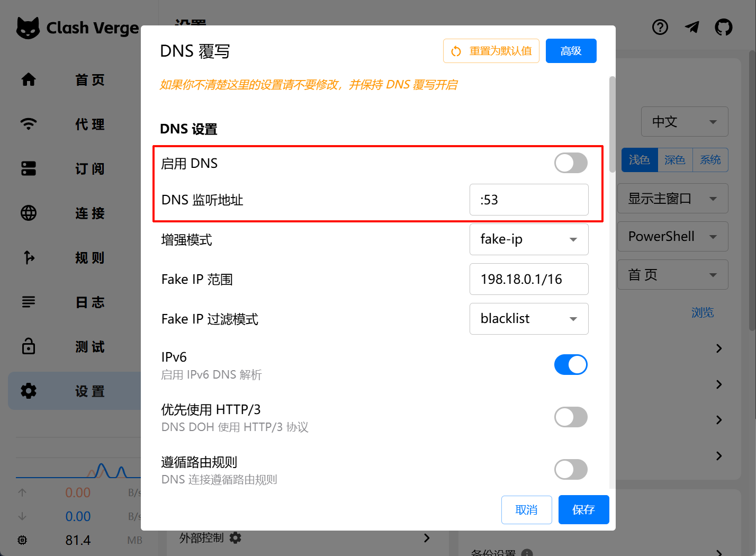Open the help question-mark icon
Viewport: 756px width, 556px height.
coord(660,27)
